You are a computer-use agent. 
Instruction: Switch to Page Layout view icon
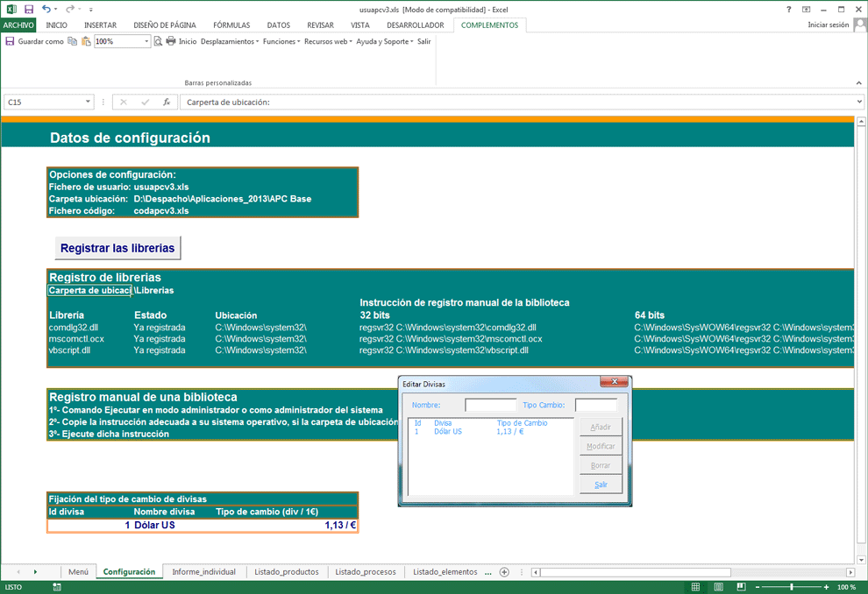tap(719, 587)
